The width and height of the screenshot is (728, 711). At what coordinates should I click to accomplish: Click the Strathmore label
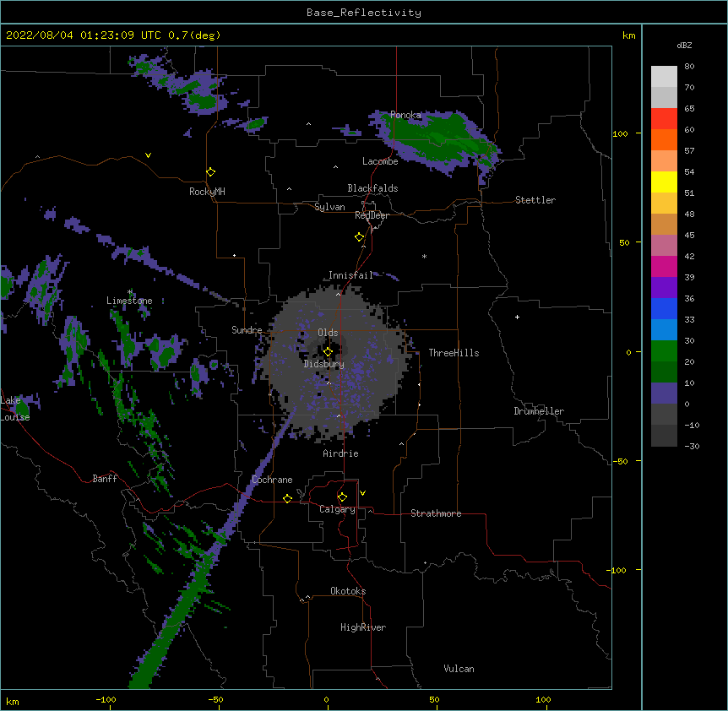pos(436,513)
